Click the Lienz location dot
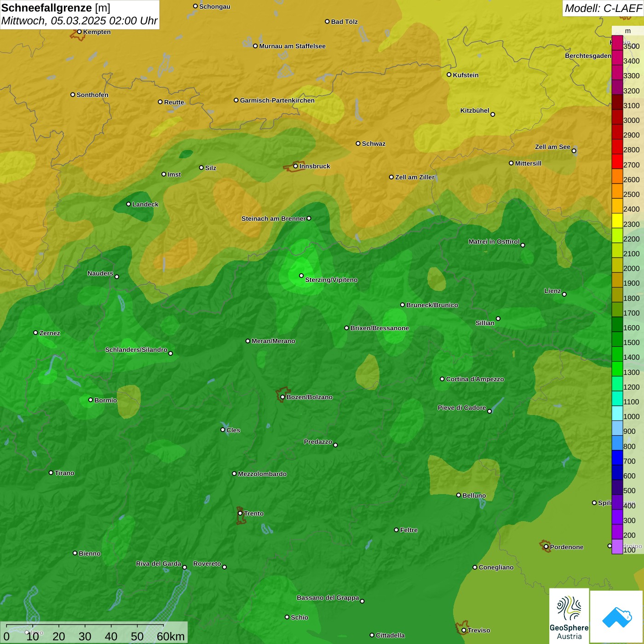This screenshot has height=644, width=644. click(564, 294)
